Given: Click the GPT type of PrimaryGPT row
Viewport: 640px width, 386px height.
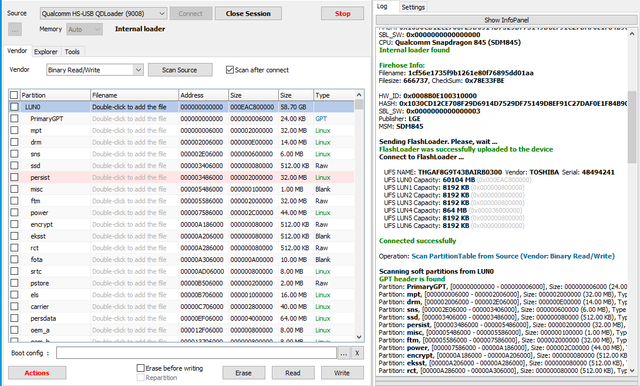Looking at the screenshot, I should point(321,119).
